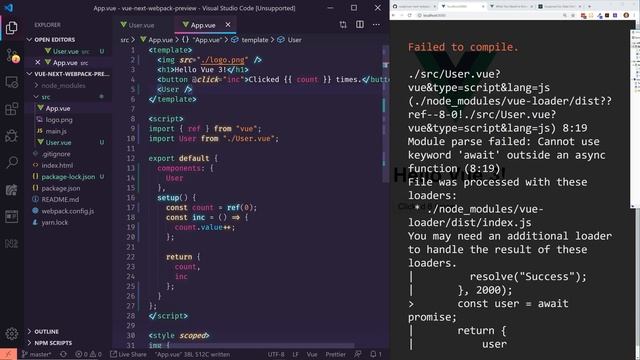Click Prettier in status bar
This screenshot has width=640, height=360.
[x=335, y=354]
